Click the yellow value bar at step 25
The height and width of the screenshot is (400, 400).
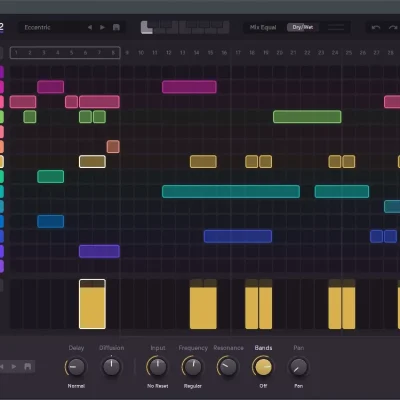click(x=349, y=304)
